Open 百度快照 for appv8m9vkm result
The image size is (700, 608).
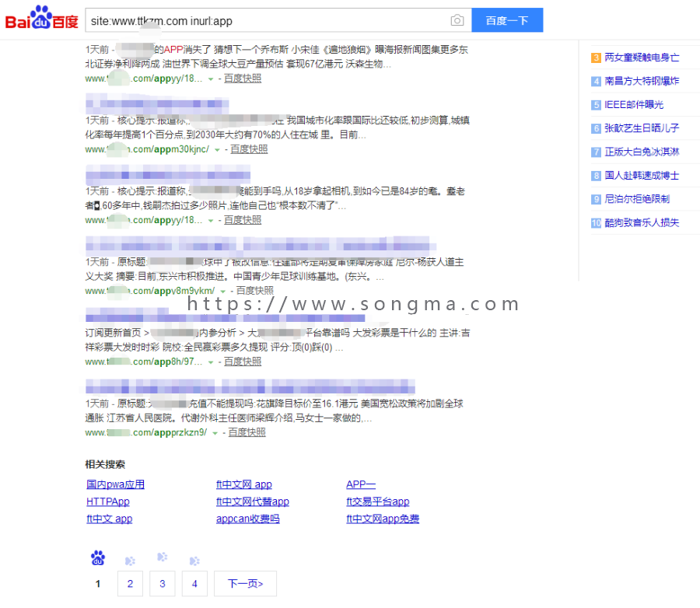click(254, 291)
